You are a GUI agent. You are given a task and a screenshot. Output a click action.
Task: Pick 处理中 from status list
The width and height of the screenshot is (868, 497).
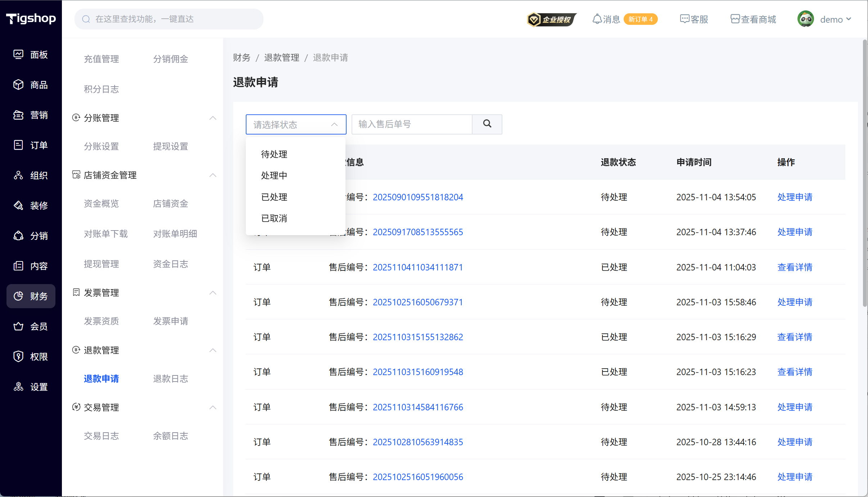[x=274, y=175]
